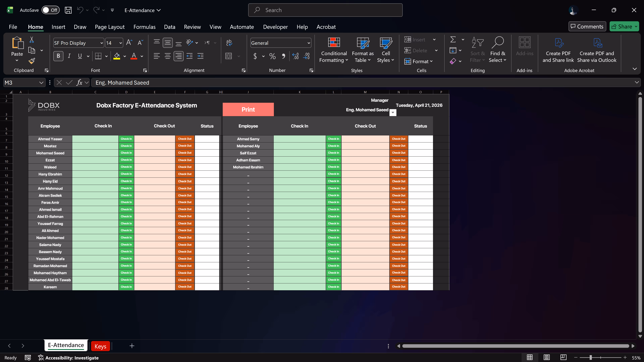Image resolution: width=644 pixels, height=362 pixels.
Task: Expand the Name Box dropdown for M3
Action: pos(41,83)
